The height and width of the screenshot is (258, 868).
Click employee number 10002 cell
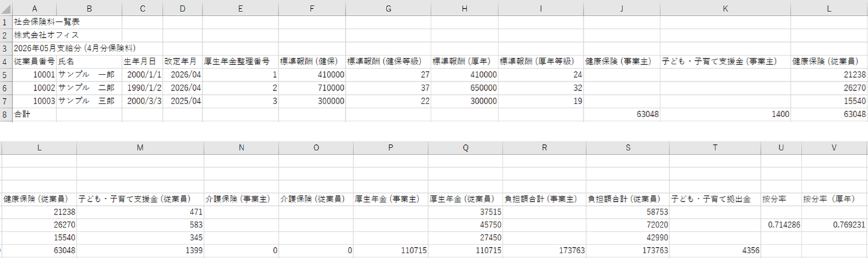click(35, 88)
